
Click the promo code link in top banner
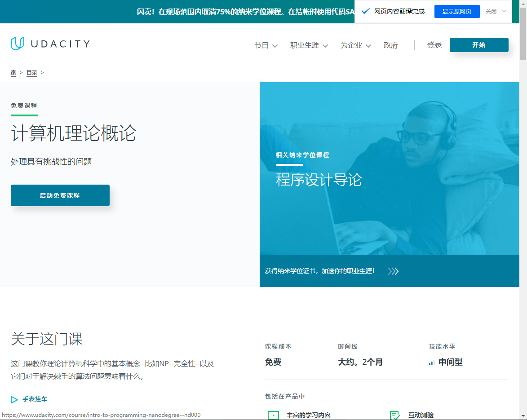[x=321, y=12]
